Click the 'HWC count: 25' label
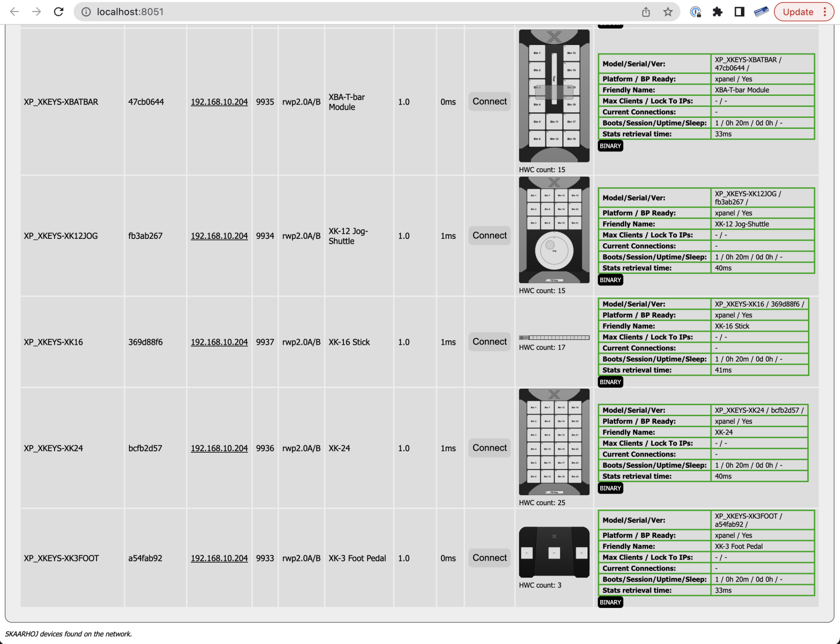This screenshot has height=644, width=840. (542, 503)
